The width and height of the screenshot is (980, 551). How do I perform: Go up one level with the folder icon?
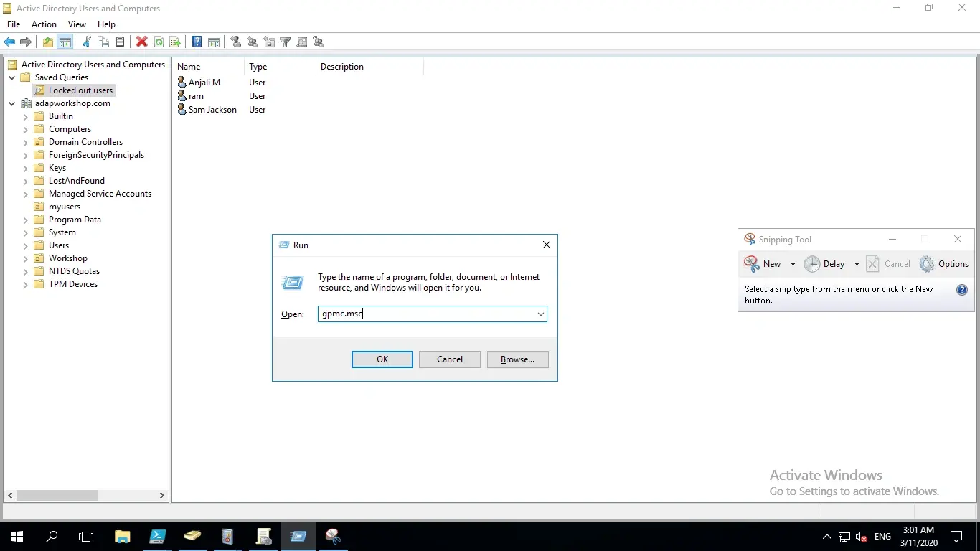click(x=47, y=42)
